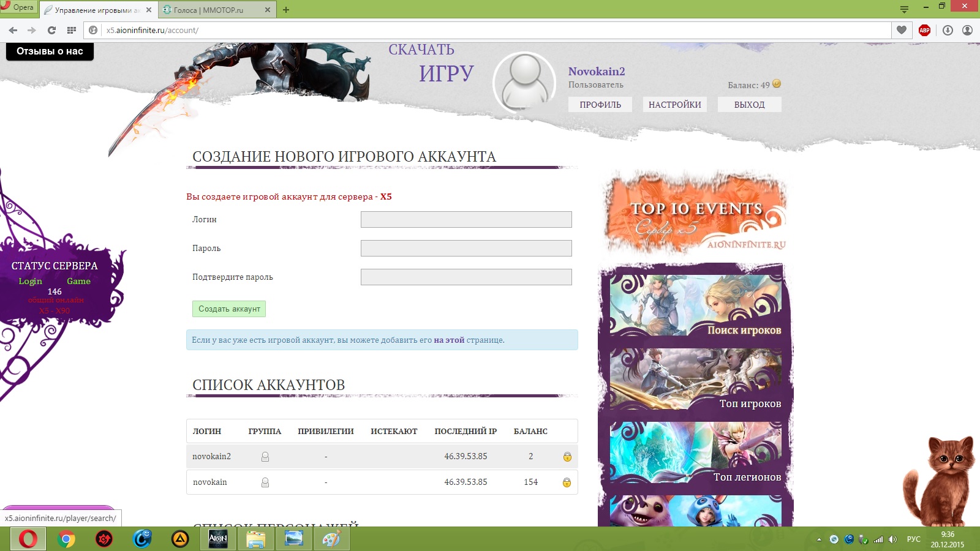Click the lock icon in novokain balance row
The width and height of the screenshot is (980, 551).
point(567,482)
